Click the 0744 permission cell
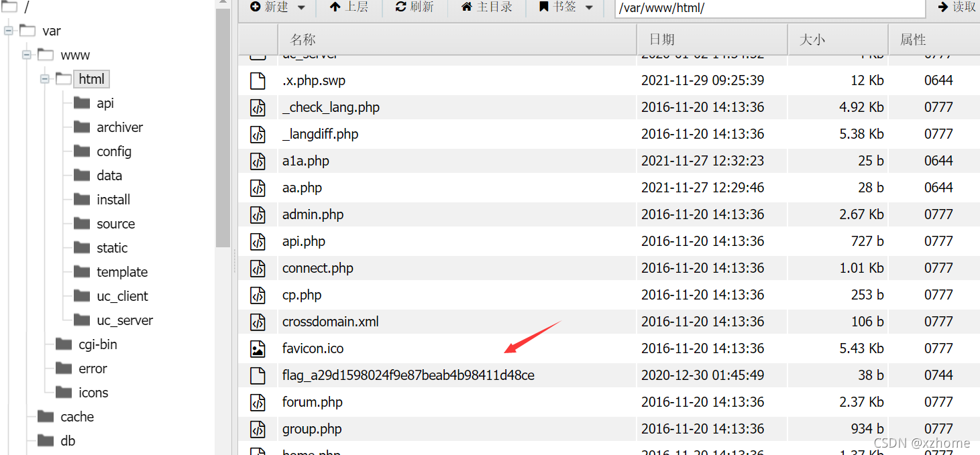Image resolution: width=980 pixels, height=455 pixels. click(x=938, y=375)
